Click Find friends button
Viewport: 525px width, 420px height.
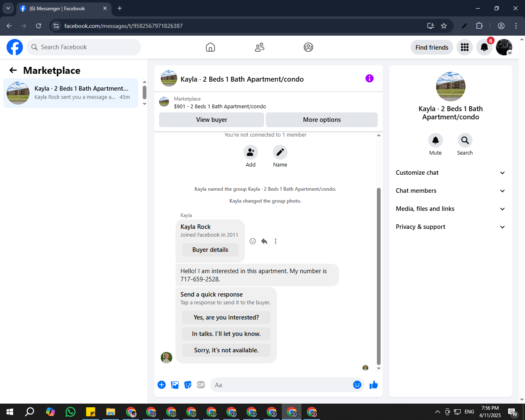(432, 47)
